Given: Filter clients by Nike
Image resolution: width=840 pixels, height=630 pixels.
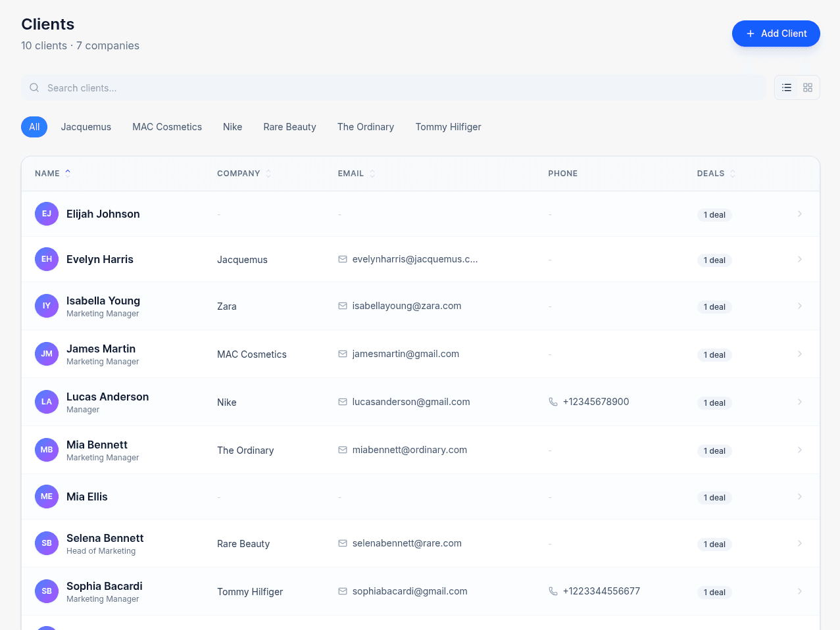Looking at the screenshot, I should tap(232, 127).
